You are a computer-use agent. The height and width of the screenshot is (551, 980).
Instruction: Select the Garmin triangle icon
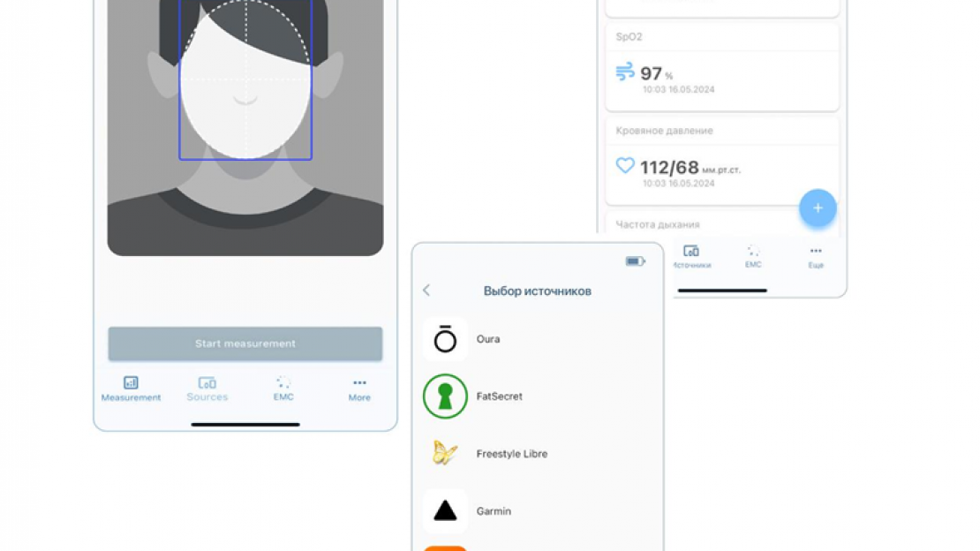[x=445, y=511]
